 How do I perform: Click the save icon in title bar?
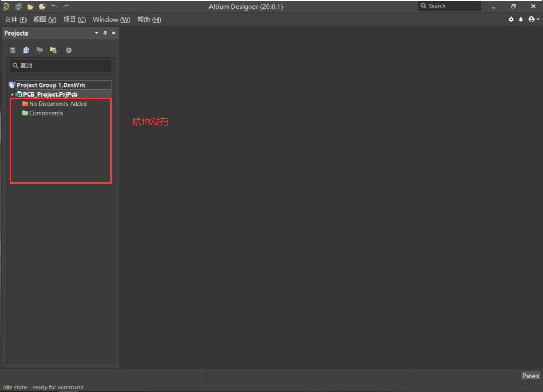point(19,6)
